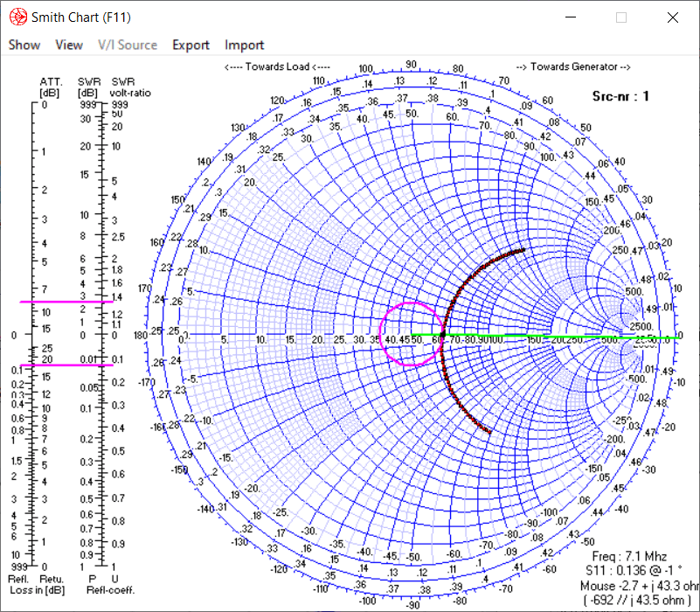Open the Show menu
The height and width of the screenshot is (612, 700).
(24, 45)
